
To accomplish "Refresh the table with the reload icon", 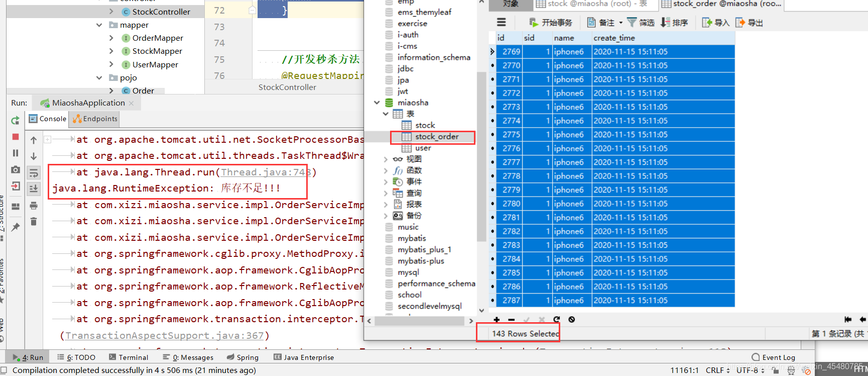I will (556, 319).
